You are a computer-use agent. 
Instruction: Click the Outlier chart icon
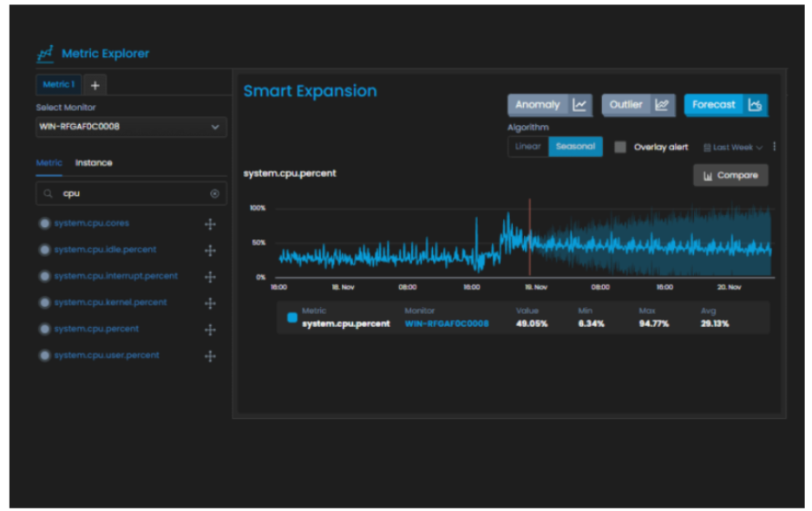(x=662, y=105)
